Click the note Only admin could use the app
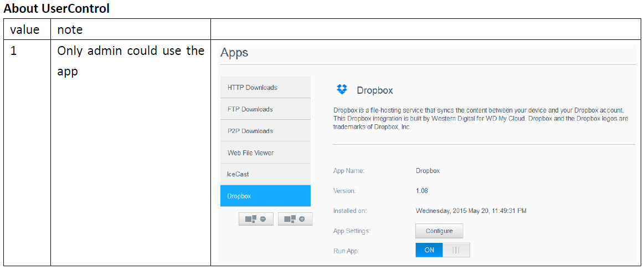Viewport: 644px width, 269px height. pyautogui.click(x=131, y=61)
